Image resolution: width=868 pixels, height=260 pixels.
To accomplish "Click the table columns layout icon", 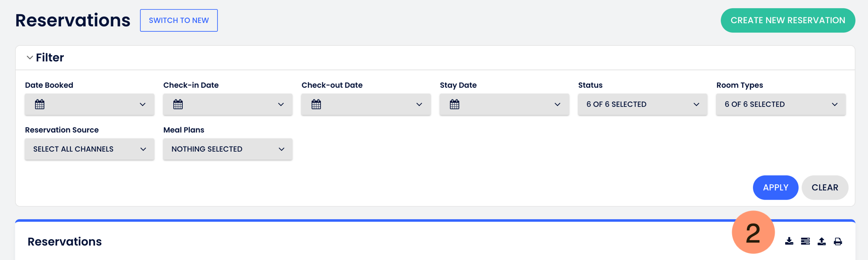I will pyautogui.click(x=806, y=241).
